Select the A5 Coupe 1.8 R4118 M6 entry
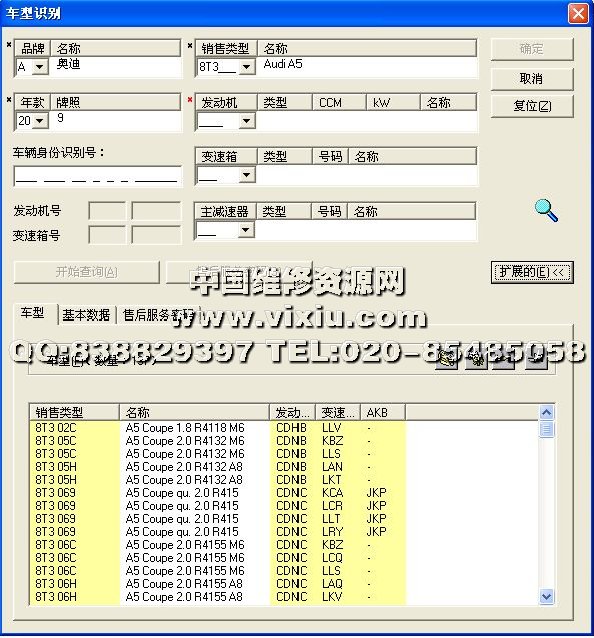Viewport: 594px width, 638px height. pyautogui.click(x=185, y=428)
